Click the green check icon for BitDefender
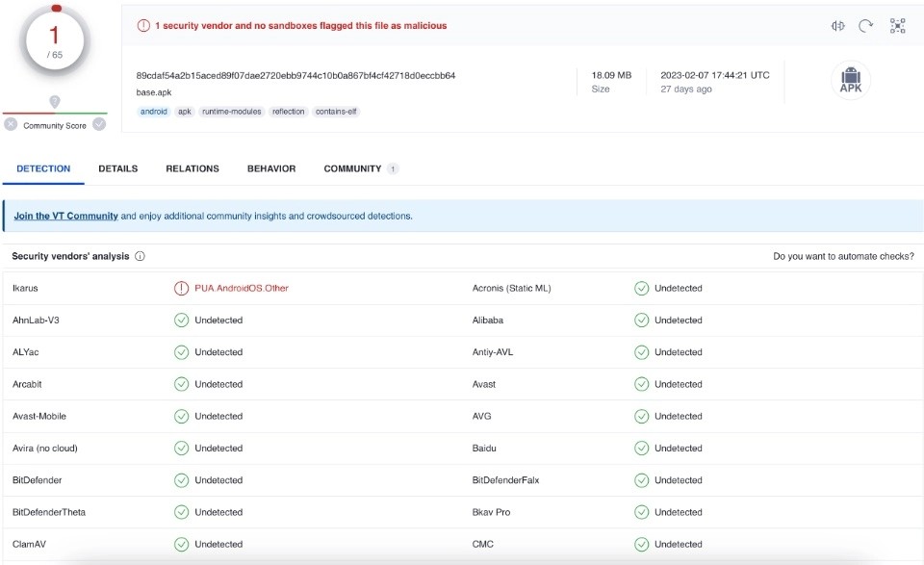The image size is (924, 565). pos(181,480)
